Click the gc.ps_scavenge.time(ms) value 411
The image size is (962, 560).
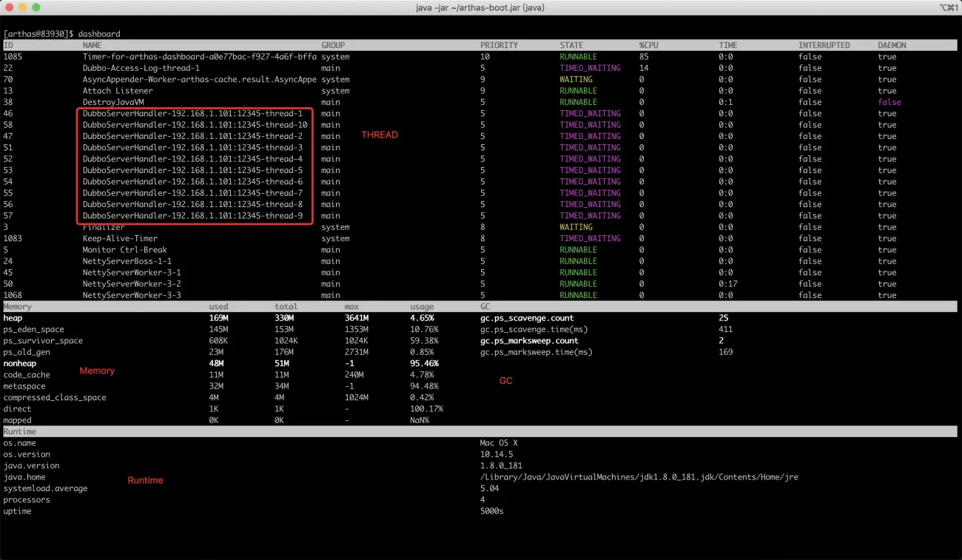click(x=726, y=329)
